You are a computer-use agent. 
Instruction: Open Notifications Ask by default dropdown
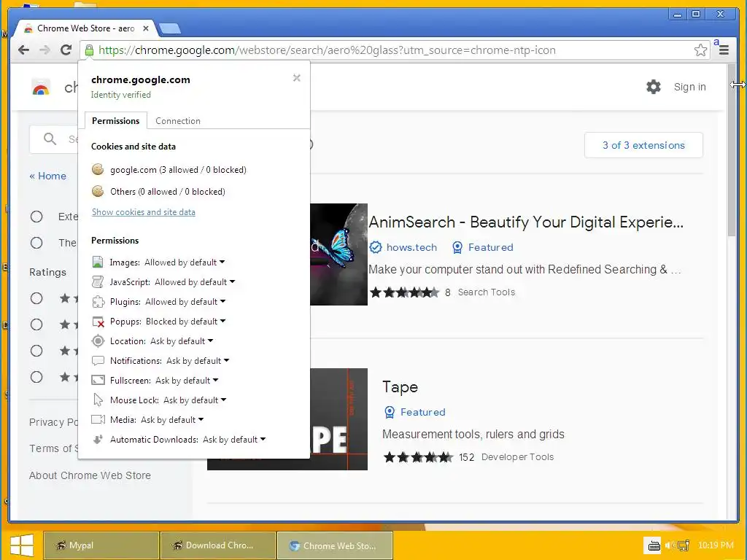[198, 361]
